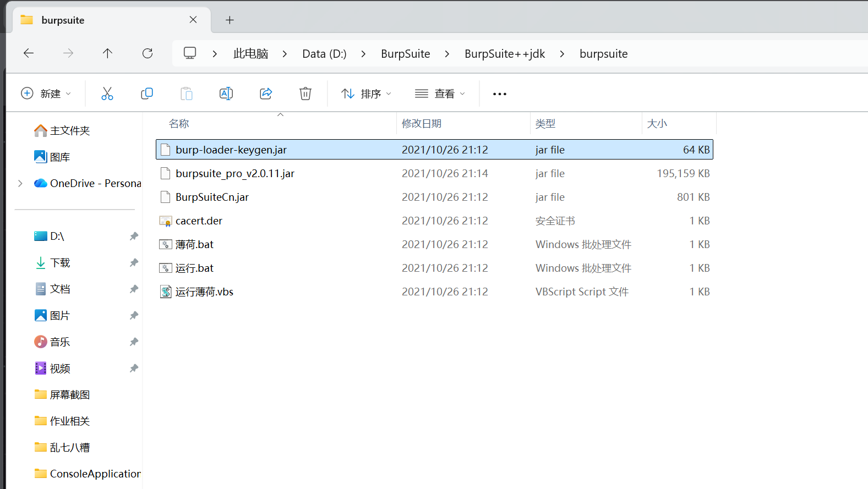Click the Share icon in toolbar
The width and height of the screenshot is (868, 489).
pos(266,94)
